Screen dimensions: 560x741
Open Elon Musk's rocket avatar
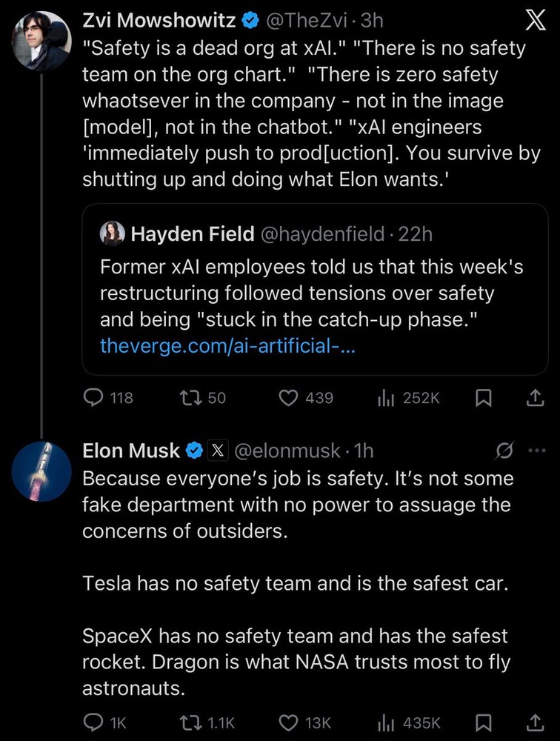[42, 471]
